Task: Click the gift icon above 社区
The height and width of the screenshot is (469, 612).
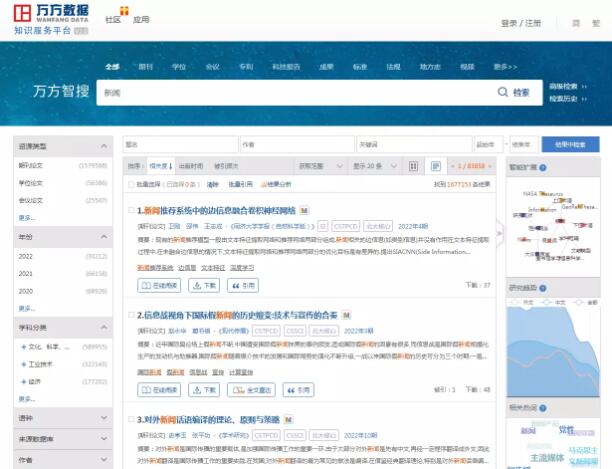Action: click(x=124, y=11)
